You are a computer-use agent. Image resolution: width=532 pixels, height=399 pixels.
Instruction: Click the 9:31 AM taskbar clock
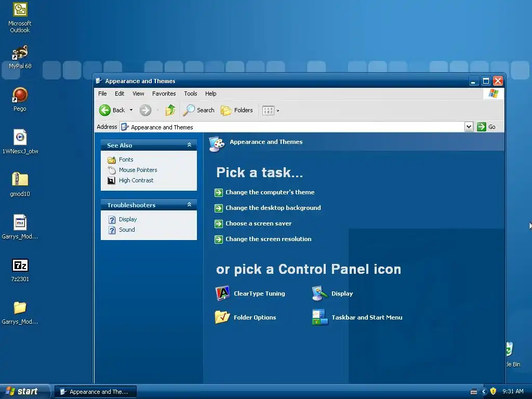point(513,392)
